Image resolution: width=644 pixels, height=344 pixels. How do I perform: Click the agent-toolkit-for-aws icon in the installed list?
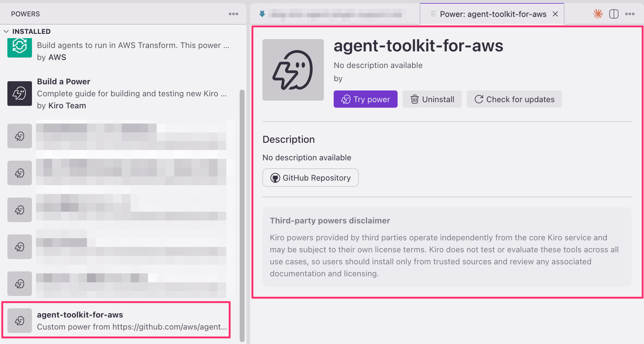coord(20,321)
